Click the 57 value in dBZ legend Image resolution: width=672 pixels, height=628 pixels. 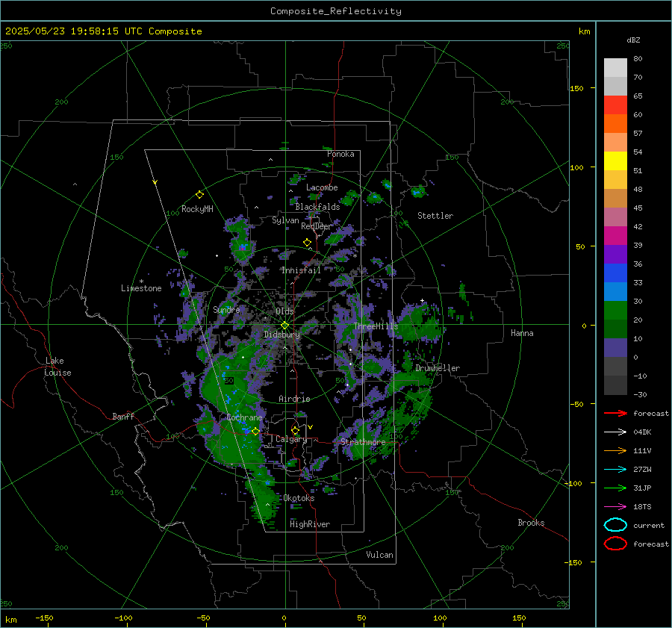(x=638, y=134)
